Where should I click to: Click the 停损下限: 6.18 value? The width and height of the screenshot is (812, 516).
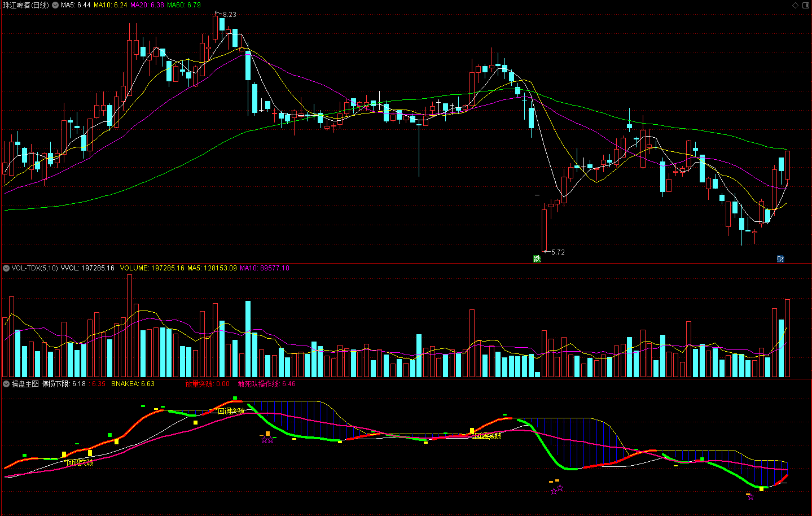click(x=64, y=384)
